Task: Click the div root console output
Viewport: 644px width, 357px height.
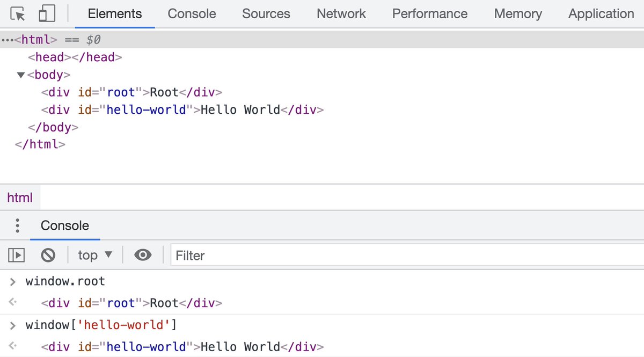Action: pos(131,303)
